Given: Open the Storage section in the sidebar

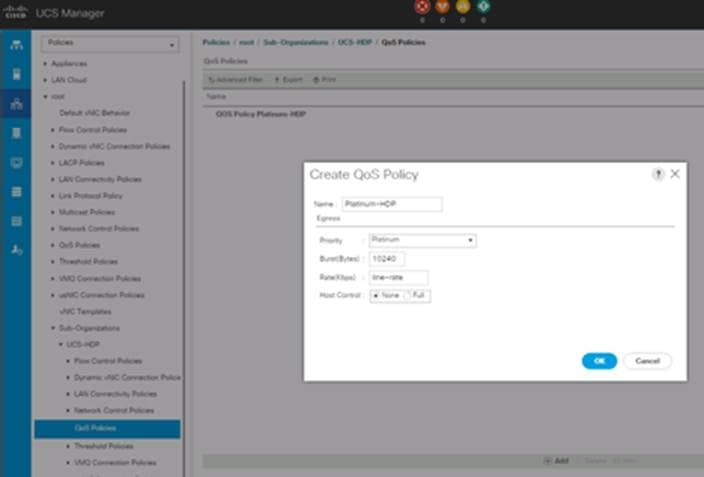Looking at the screenshot, I should coord(16,192).
